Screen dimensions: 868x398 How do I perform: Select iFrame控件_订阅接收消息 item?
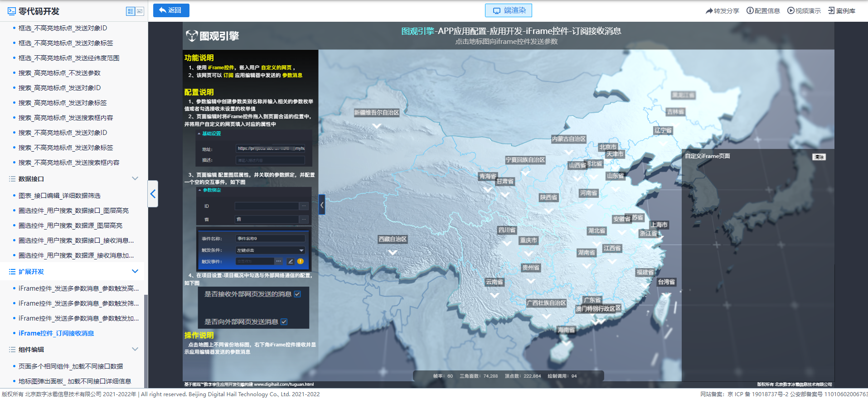(56, 333)
